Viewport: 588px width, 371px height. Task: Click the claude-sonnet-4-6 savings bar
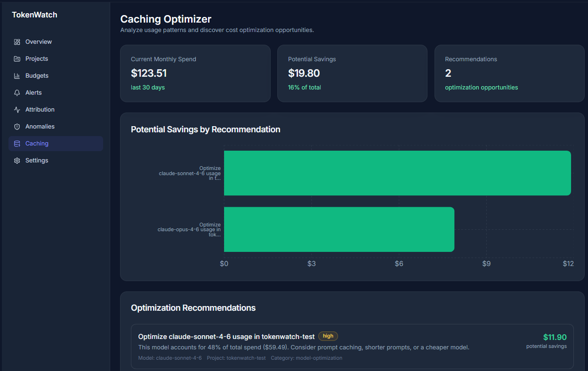tap(397, 173)
